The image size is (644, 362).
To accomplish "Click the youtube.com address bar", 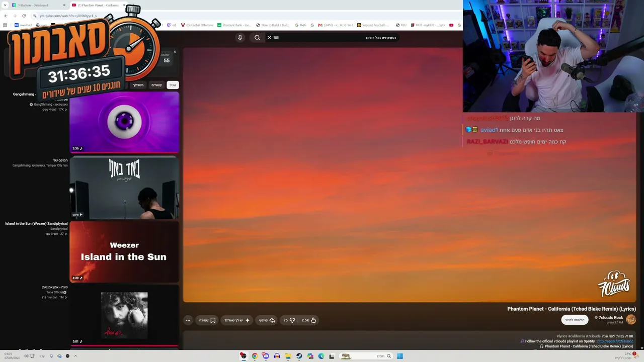I will tap(68, 16).
